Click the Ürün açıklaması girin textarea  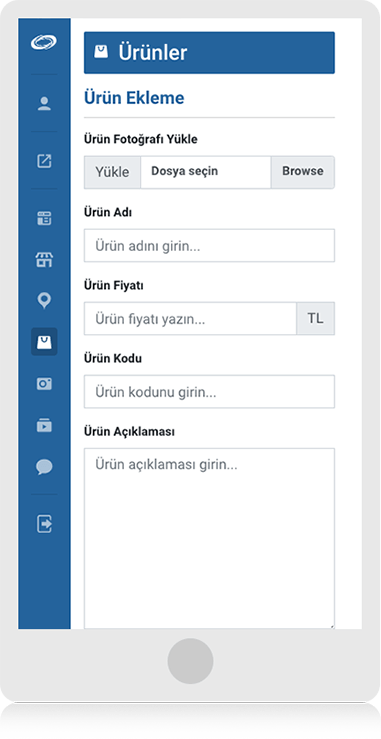pos(209,538)
